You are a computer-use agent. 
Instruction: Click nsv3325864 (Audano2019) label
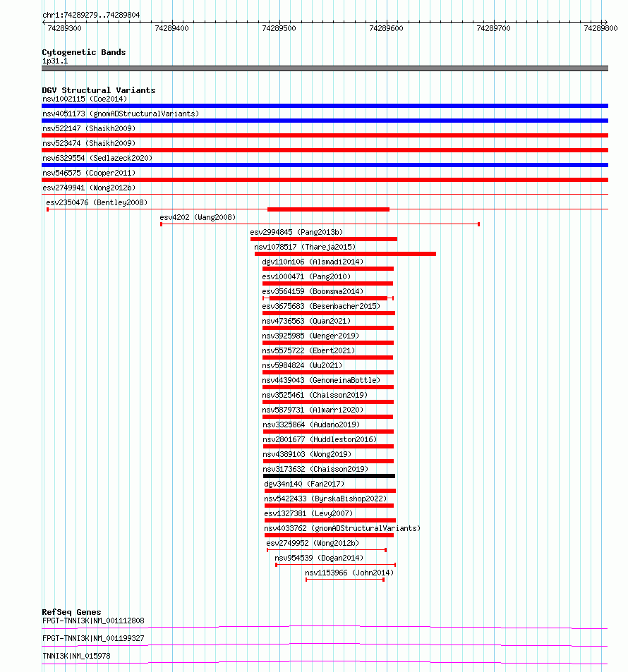coord(311,424)
